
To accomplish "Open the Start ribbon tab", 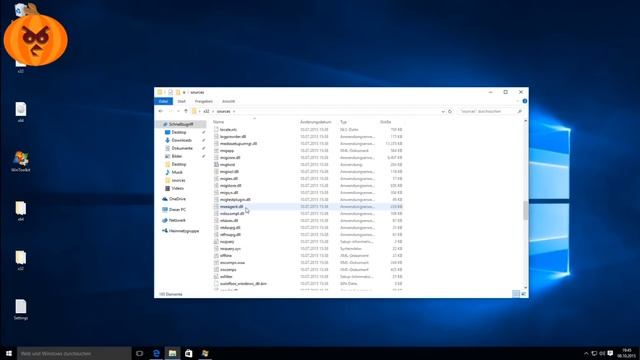I will [x=182, y=101].
